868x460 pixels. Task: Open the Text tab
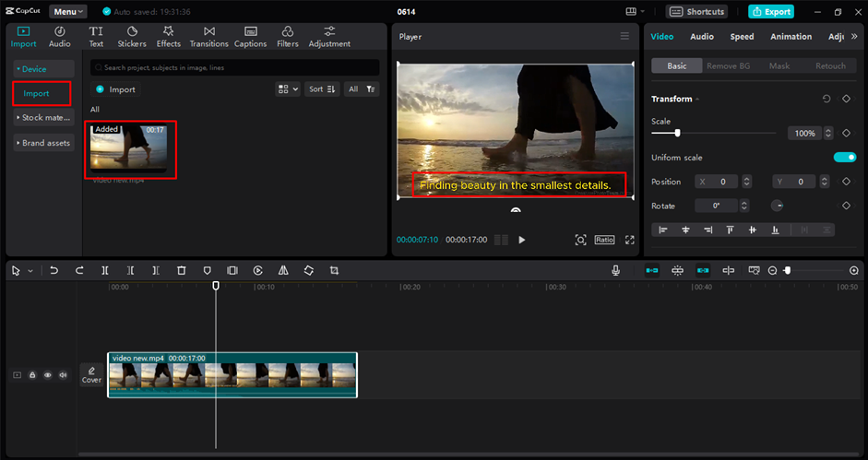(96, 37)
